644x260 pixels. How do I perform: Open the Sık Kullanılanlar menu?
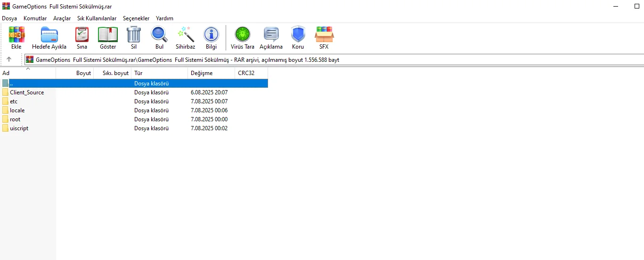pyautogui.click(x=97, y=18)
